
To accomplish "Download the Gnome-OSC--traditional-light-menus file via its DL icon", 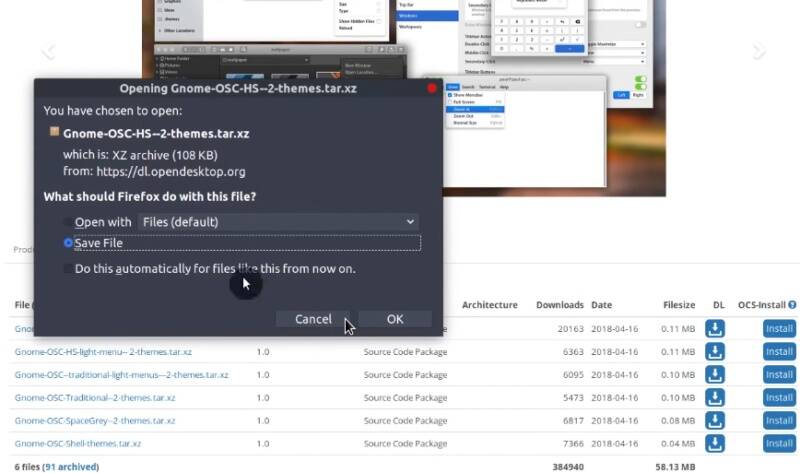I will 715,375.
